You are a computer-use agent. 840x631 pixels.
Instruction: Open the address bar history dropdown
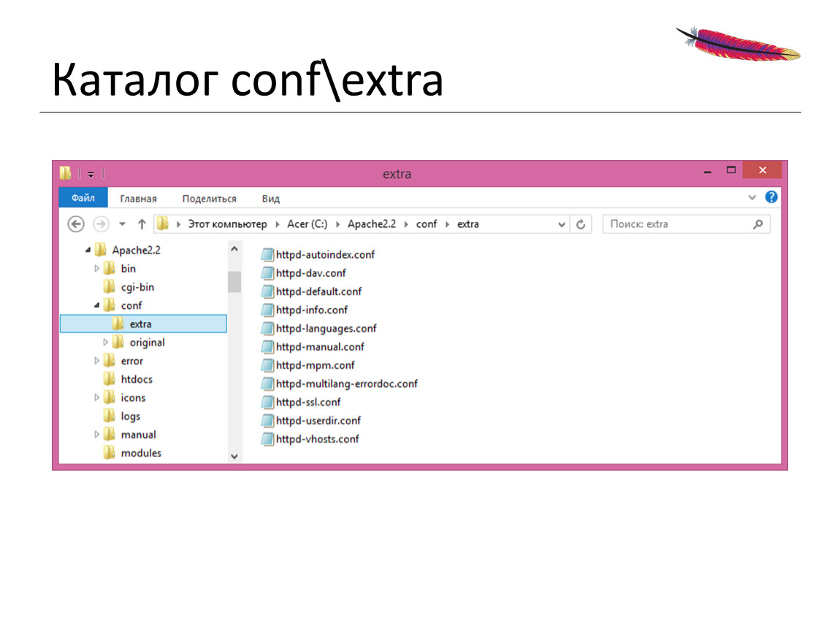[x=562, y=225]
